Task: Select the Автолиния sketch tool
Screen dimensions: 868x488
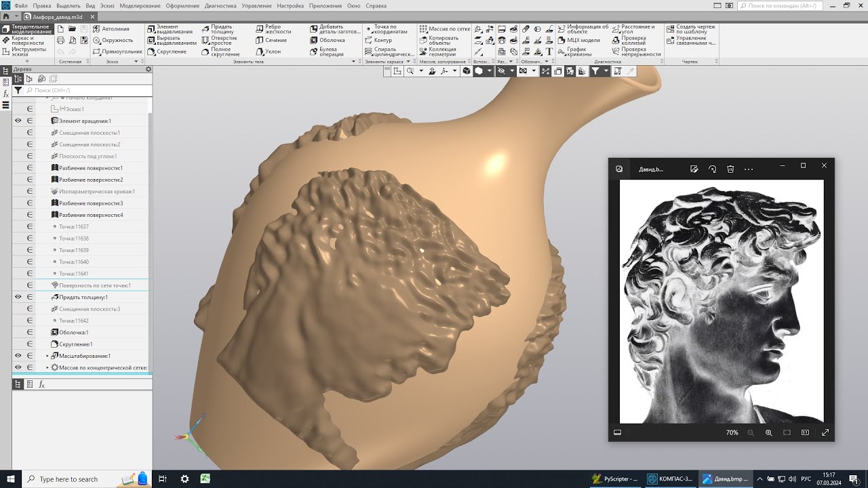Action: 112,29
